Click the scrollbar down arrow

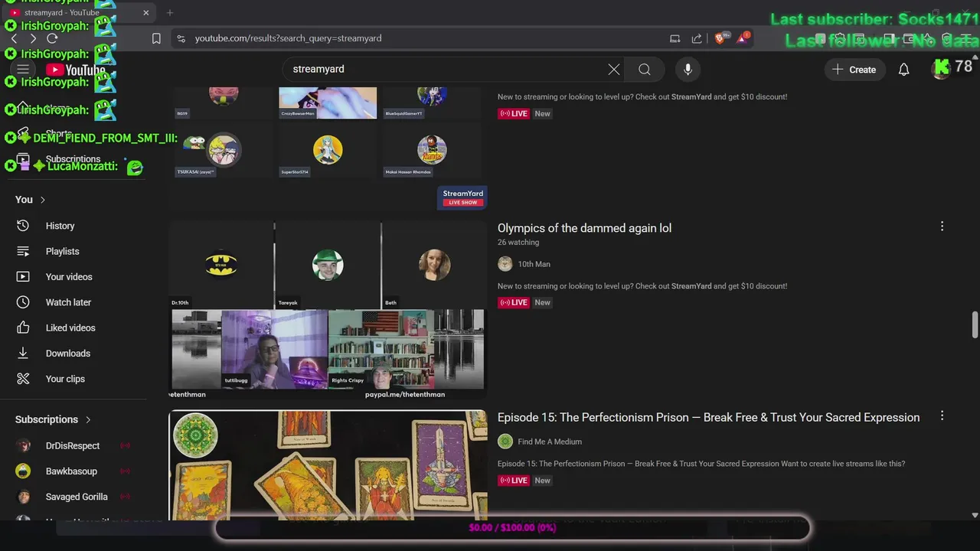[975, 516]
